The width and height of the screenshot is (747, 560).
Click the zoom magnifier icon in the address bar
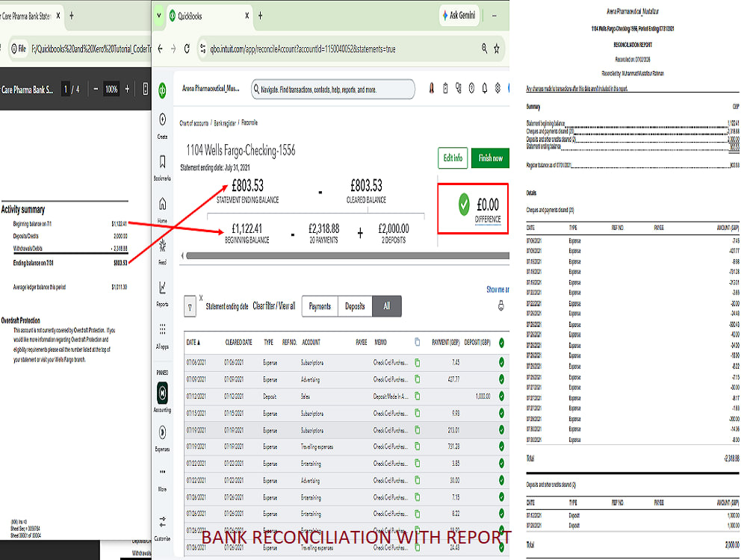click(x=484, y=48)
